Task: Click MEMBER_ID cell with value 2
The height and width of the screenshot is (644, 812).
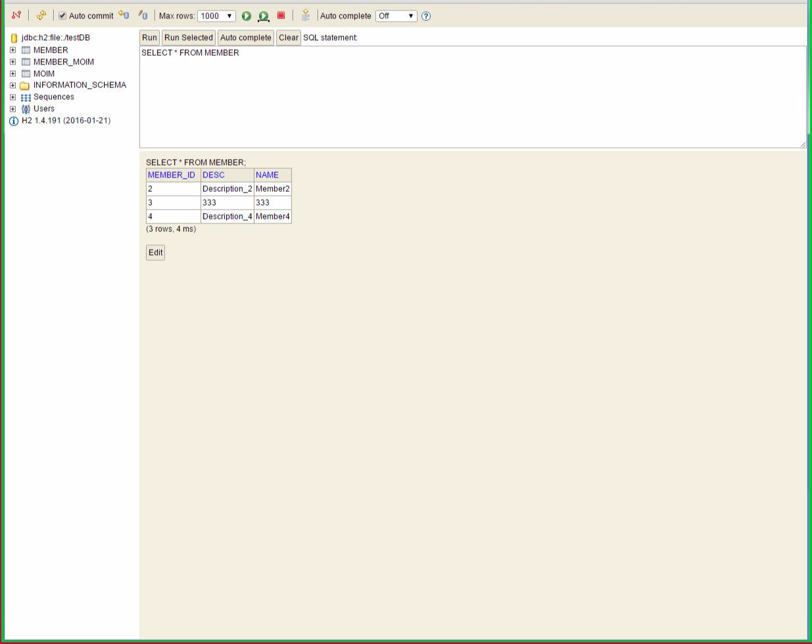Action: pyautogui.click(x=173, y=189)
